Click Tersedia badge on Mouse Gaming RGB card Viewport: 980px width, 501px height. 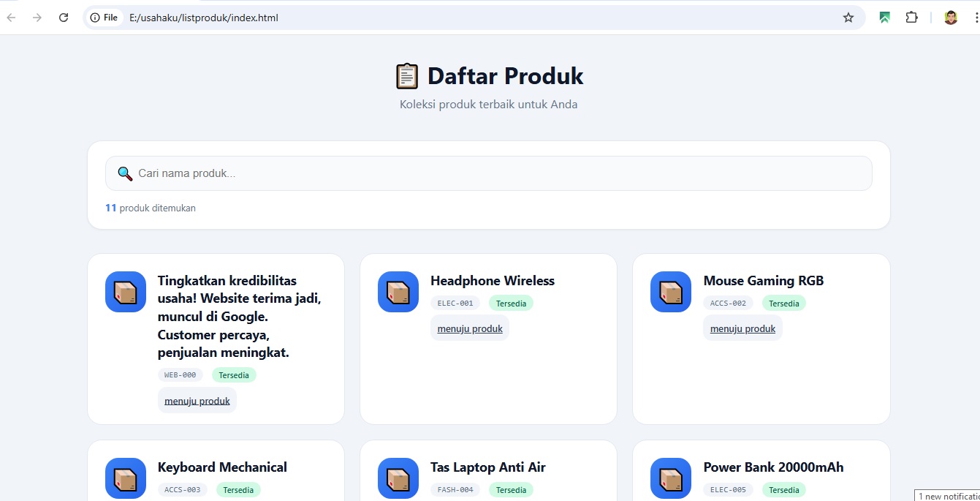(x=784, y=303)
